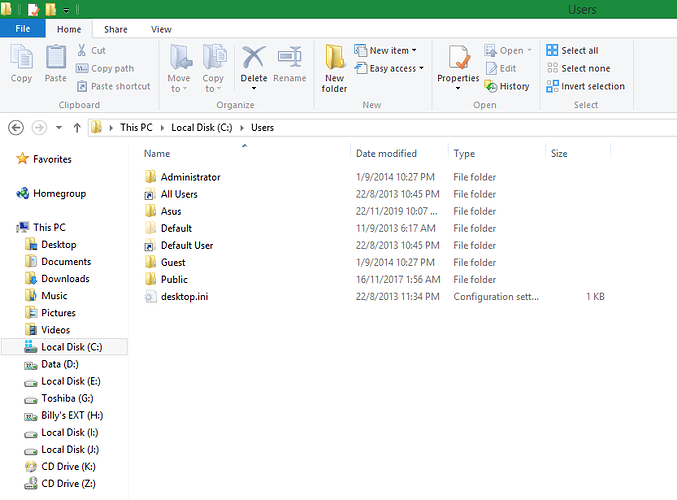
Task: Select the Administrator folder
Action: pos(190,177)
